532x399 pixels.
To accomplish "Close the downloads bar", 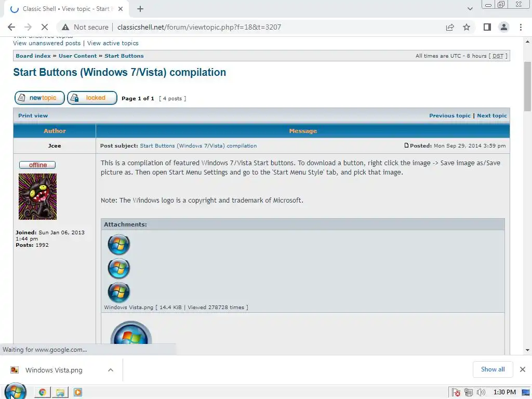I will click(x=523, y=369).
